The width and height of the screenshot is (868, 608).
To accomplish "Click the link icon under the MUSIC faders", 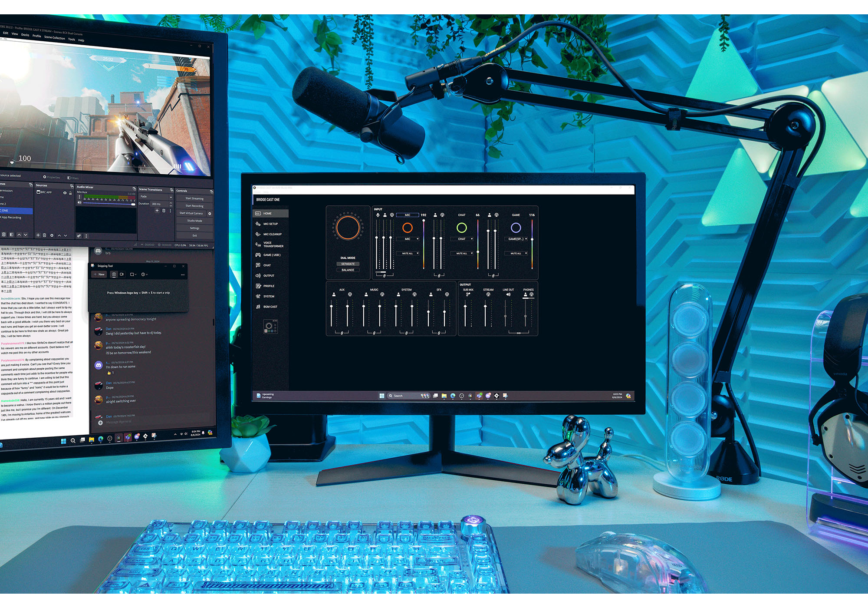I will pos(374,333).
